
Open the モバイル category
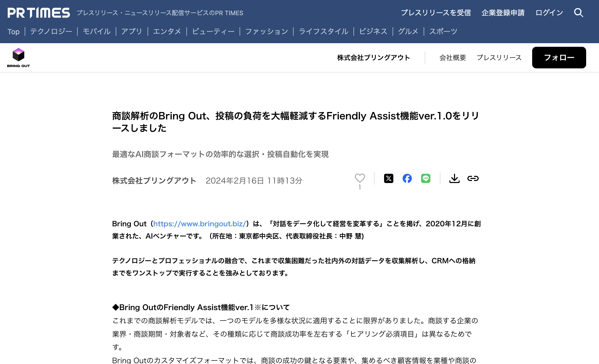click(x=97, y=32)
